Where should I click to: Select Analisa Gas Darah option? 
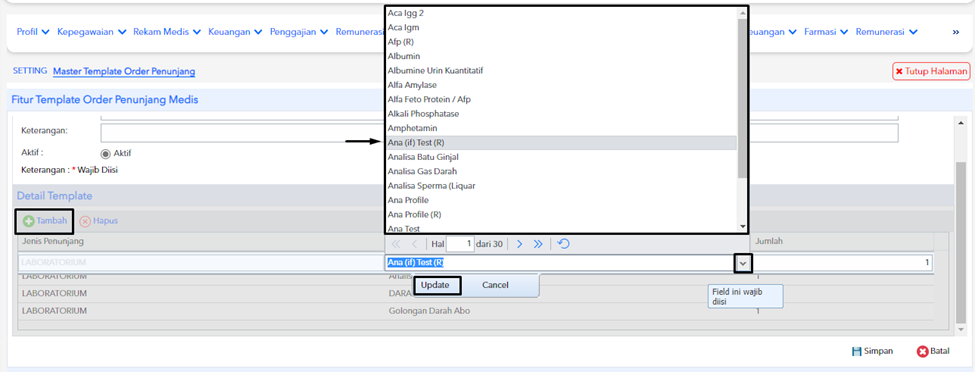(561, 171)
